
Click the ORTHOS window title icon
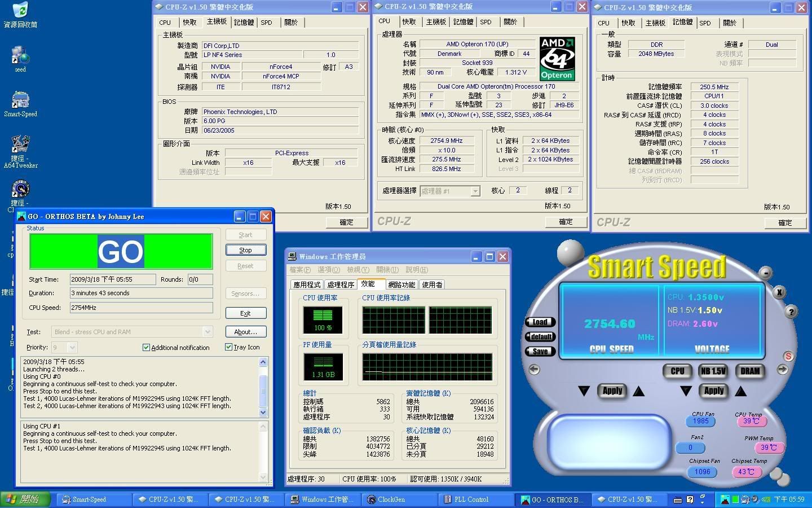[21, 216]
